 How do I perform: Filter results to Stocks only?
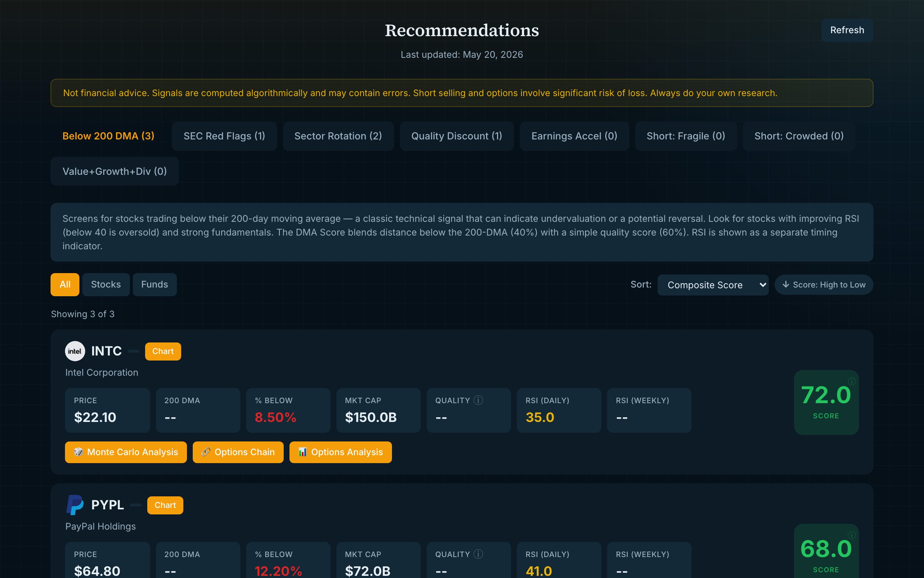[x=106, y=284]
